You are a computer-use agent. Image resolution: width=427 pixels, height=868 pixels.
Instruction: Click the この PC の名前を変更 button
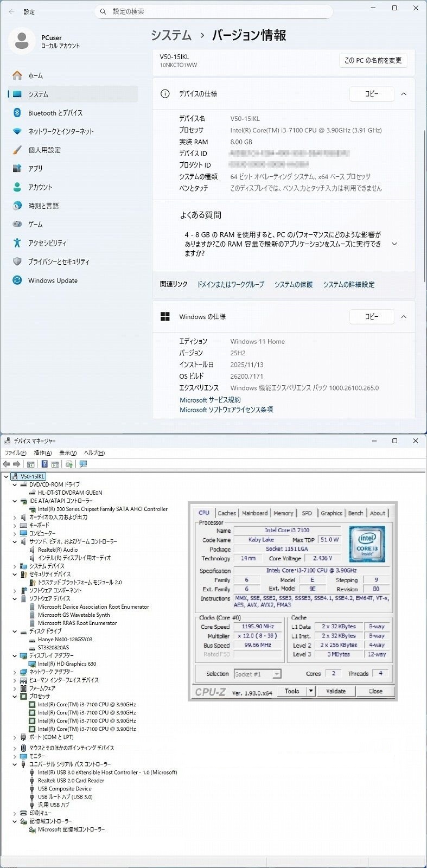pyautogui.click(x=373, y=60)
